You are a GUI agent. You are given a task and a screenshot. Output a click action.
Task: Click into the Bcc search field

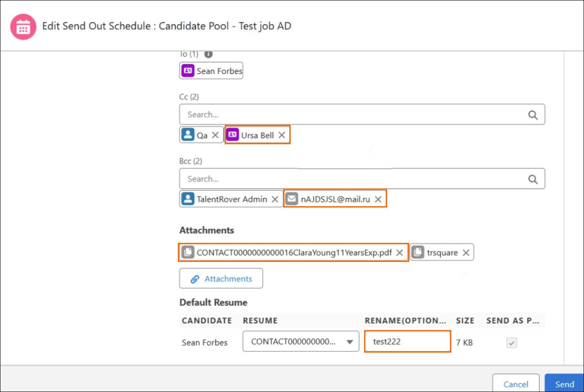tap(362, 179)
